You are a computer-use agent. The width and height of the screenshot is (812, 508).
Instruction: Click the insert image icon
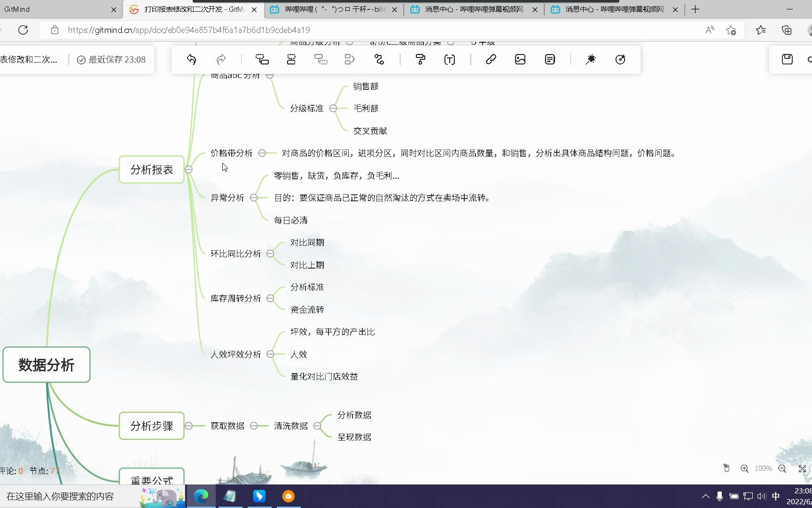click(520, 59)
